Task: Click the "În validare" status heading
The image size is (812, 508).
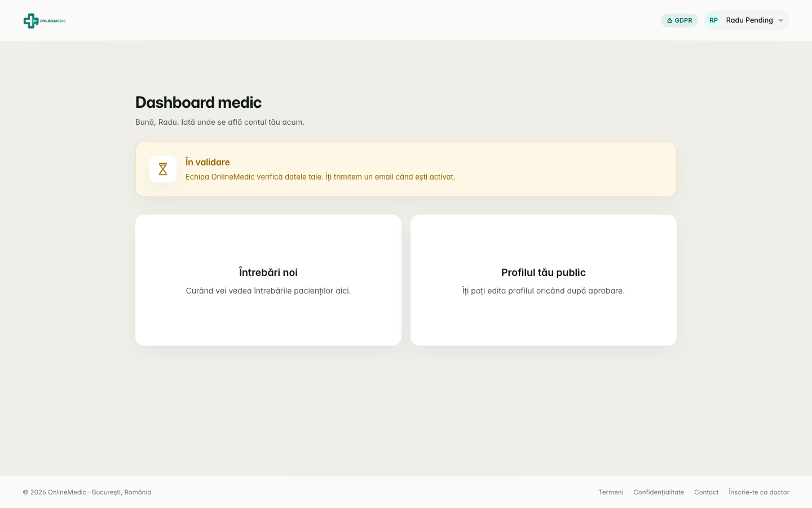Action: point(208,162)
